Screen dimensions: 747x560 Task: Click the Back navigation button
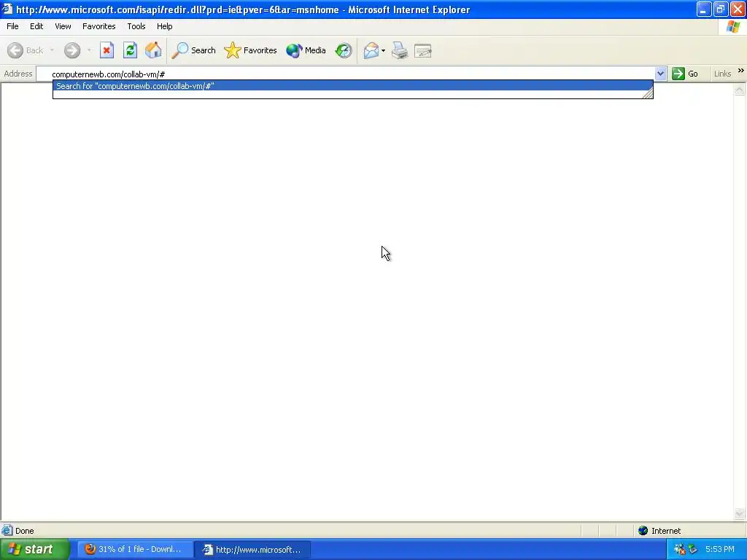click(x=26, y=50)
